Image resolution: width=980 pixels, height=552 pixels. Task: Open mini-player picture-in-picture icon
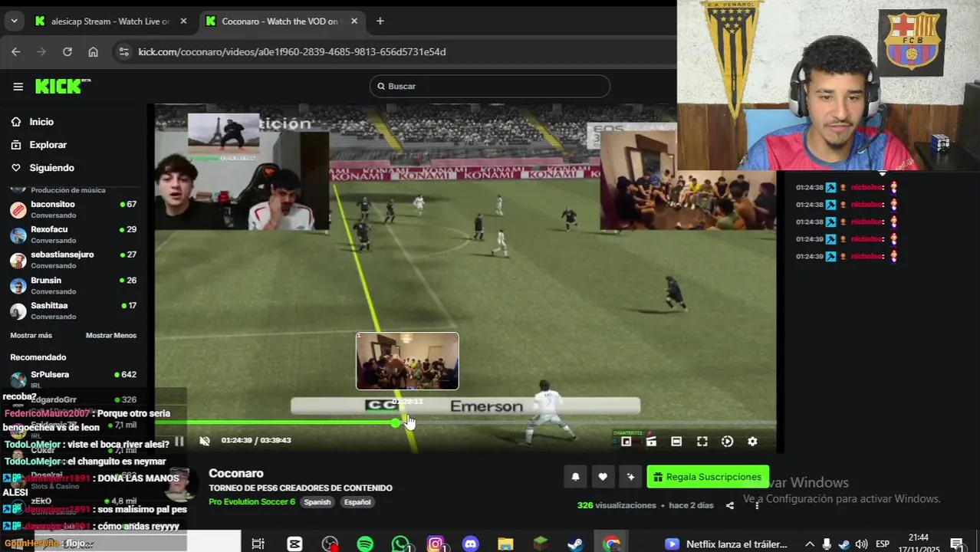coord(626,442)
